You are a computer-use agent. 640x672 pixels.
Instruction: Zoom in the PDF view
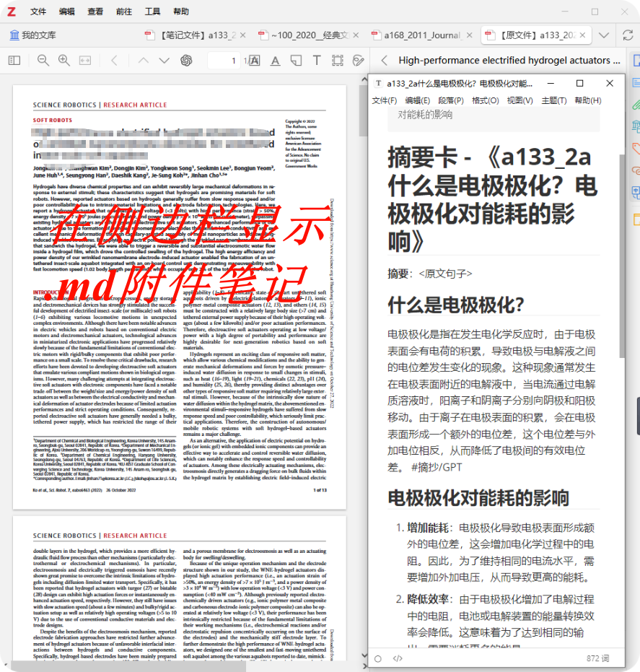tap(63, 61)
